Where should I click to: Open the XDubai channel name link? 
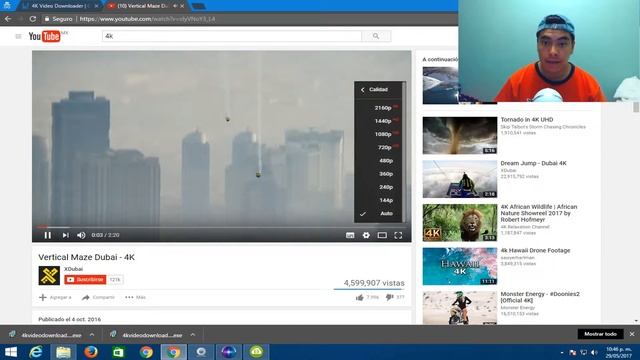point(73,269)
